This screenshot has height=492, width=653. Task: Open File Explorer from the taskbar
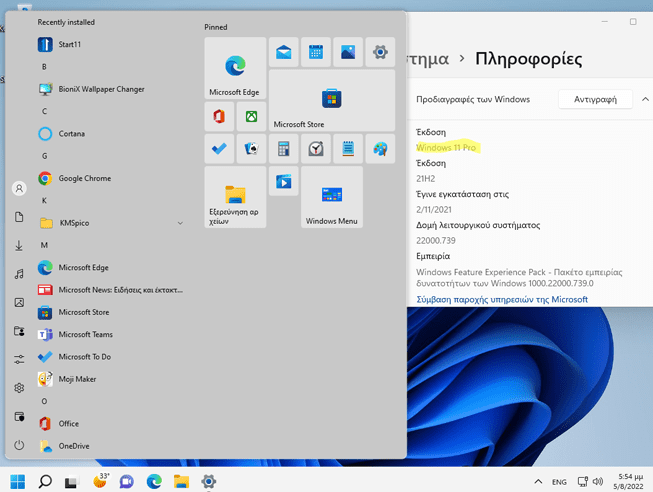tap(181, 482)
